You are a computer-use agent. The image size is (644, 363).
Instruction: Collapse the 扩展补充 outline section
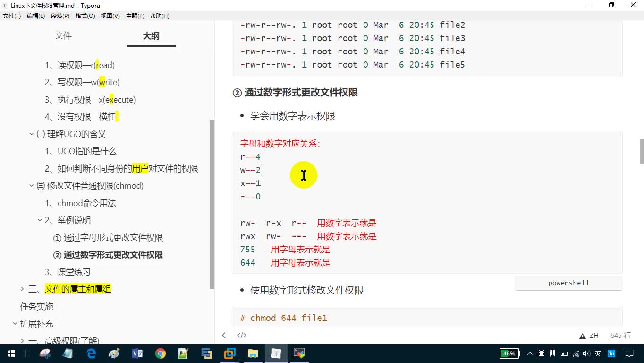pos(15,324)
